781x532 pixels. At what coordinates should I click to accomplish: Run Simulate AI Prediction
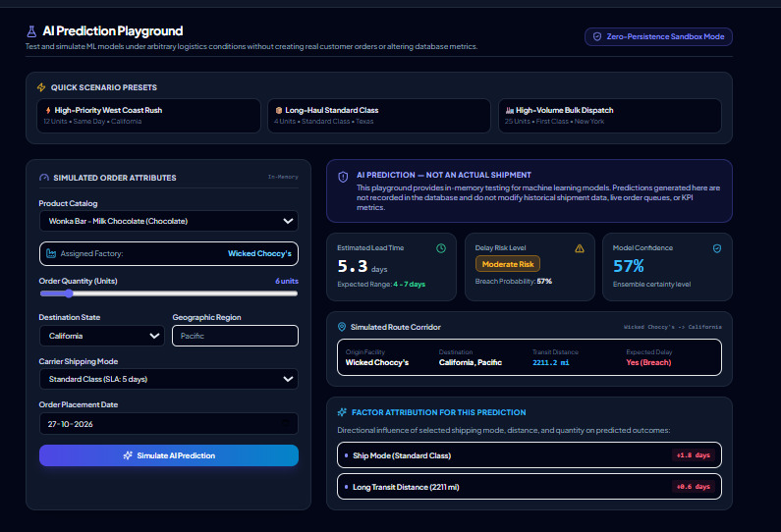[169, 455]
